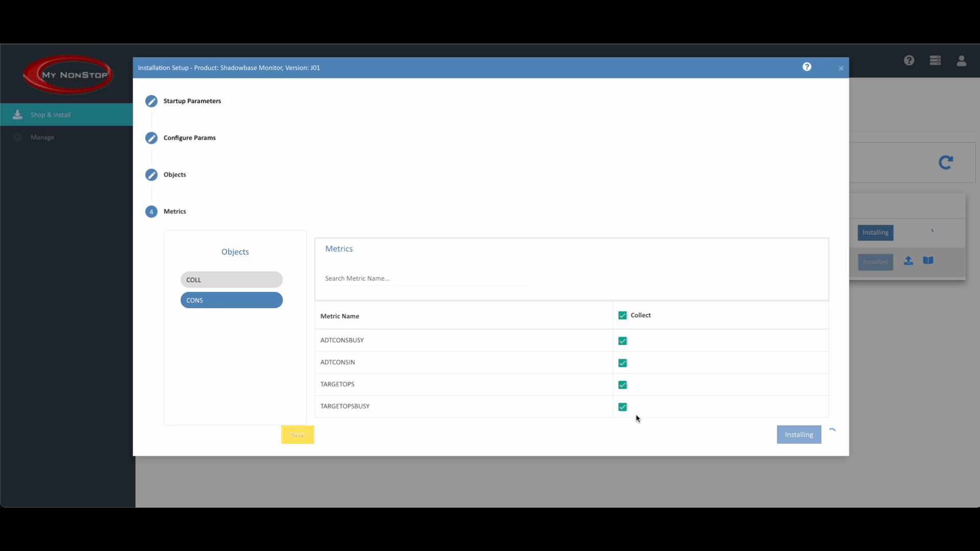Click the ADTCONSIN metric name

pyautogui.click(x=337, y=362)
